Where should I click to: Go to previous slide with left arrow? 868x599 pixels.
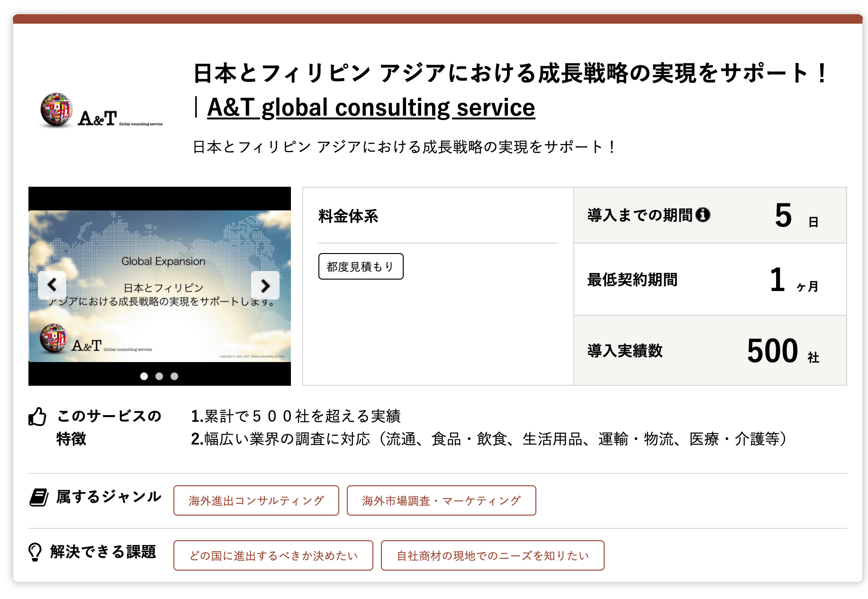point(52,285)
